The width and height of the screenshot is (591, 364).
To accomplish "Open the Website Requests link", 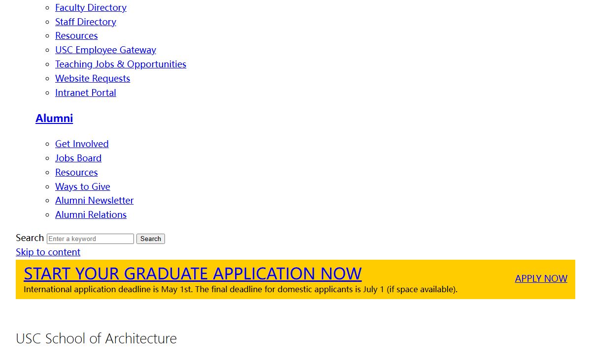I will 93,78.
